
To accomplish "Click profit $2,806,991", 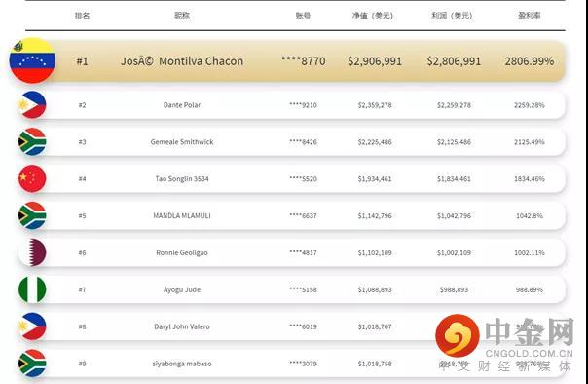I will (x=454, y=61).
